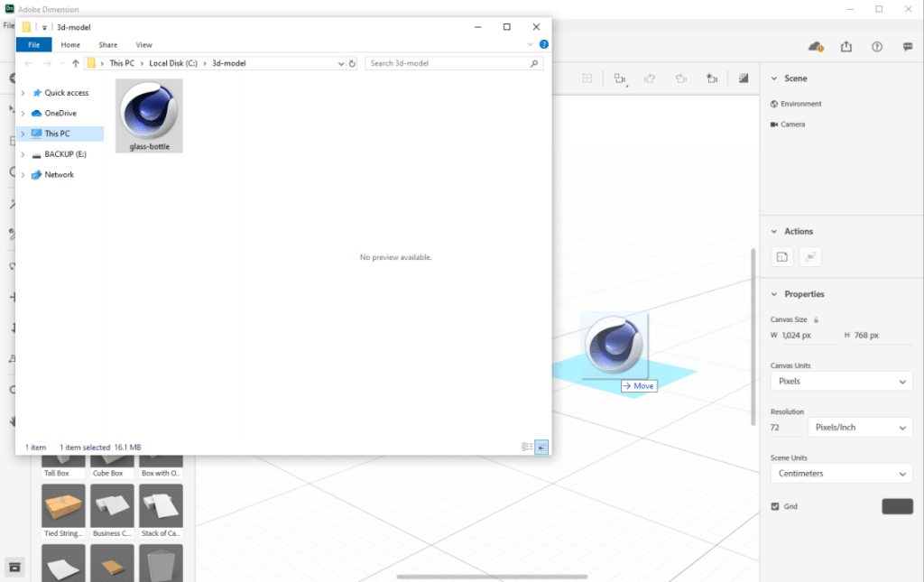This screenshot has height=582, width=924.
Task: Select the Business Card model thumbnail
Action: coord(113,506)
